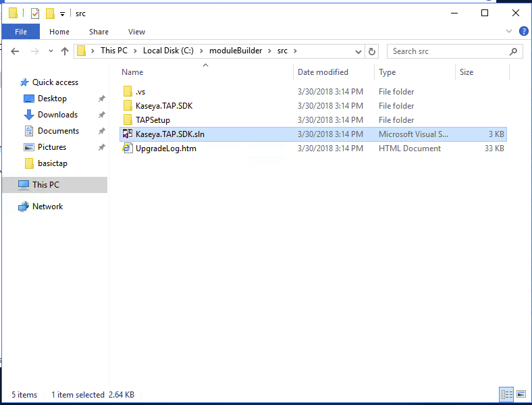
Task: Click the '33 KB' size cell
Action: coord(494,148)
